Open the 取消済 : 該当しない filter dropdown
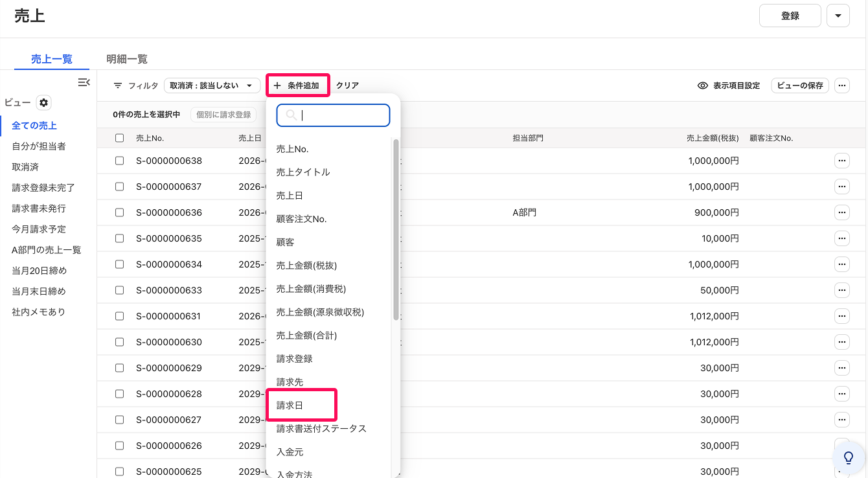Image resolution: width=868 pixels, height=478 pixels. tap(212, 85)
